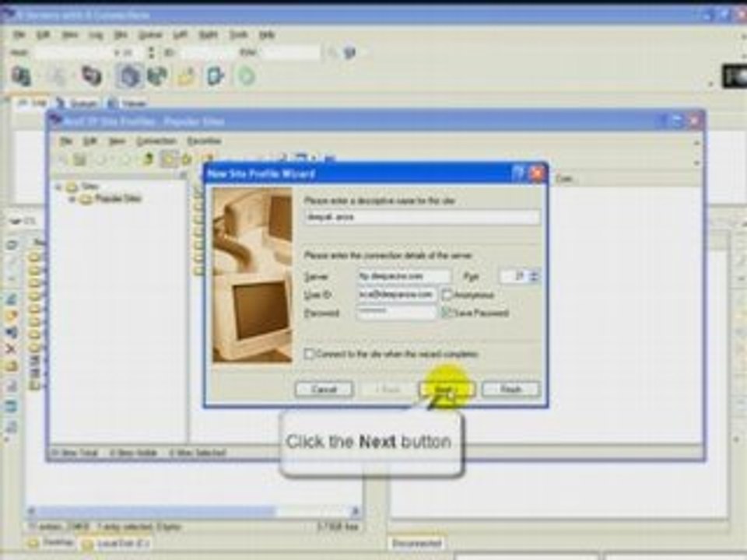This screenshot has width=747, height=560.
Task: Select the Sites root folder in the tree
Action: pyautogui.click(x=90, y=187)
